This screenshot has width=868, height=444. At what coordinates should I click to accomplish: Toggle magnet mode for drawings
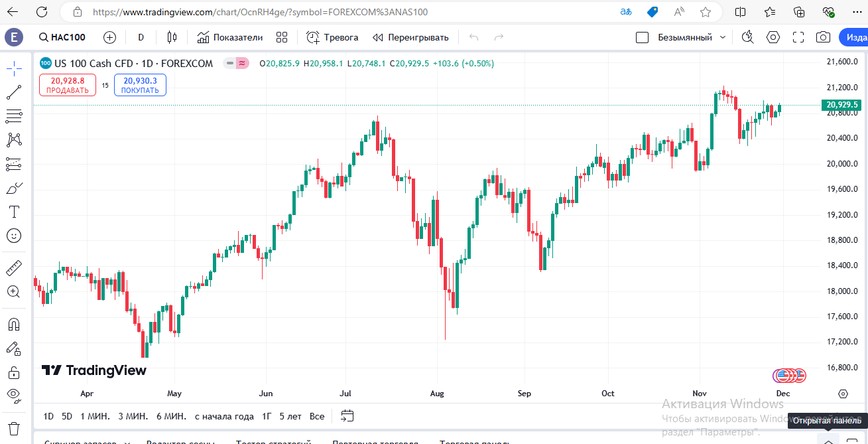[x=14, y=325]
